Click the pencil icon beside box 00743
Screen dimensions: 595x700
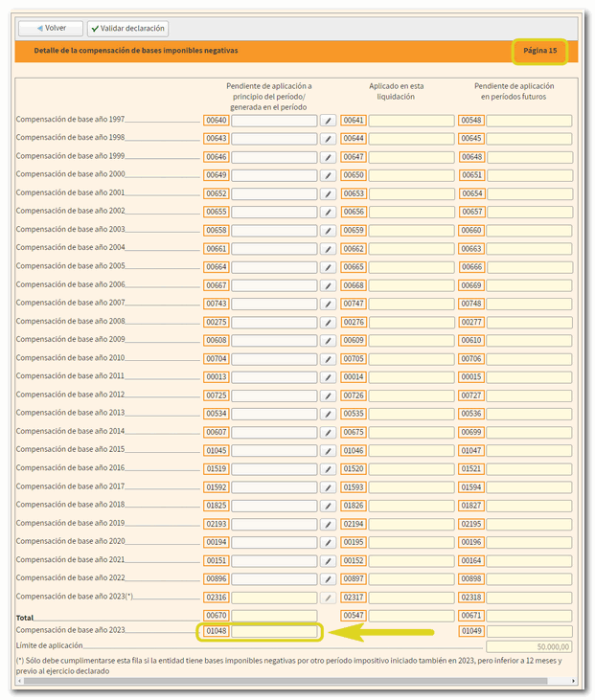[328, 304]
